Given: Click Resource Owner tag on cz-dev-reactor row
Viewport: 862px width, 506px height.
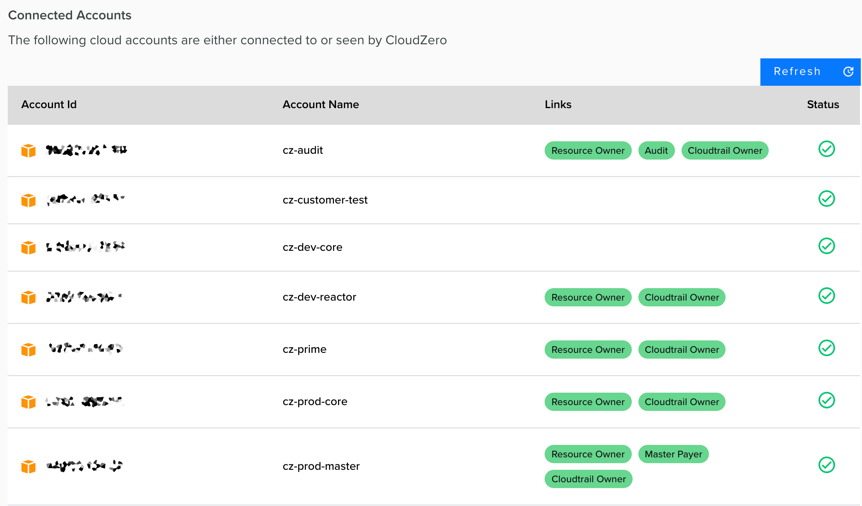Looking at the screenshot, I should point(588,298).
